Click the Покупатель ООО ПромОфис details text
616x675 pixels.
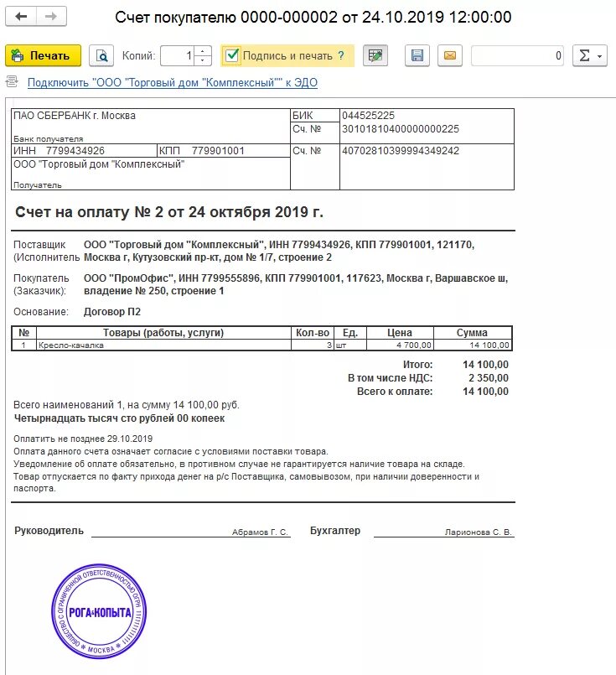[296, 284]
